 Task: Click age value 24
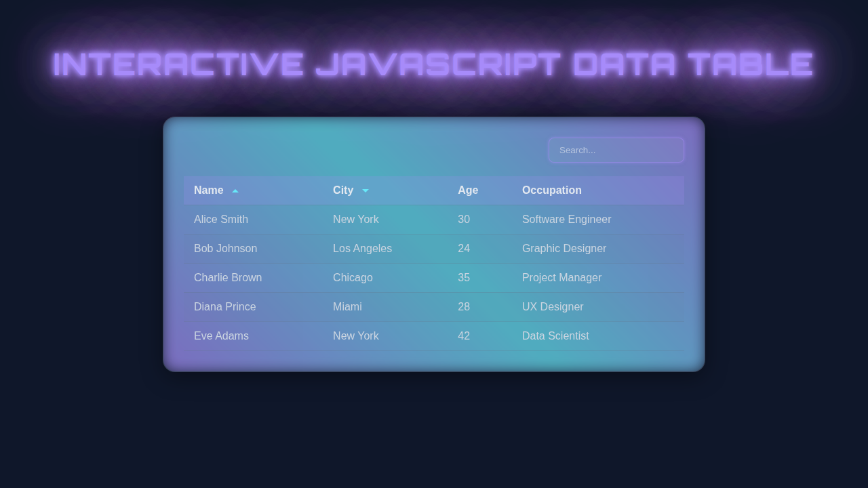pyautogui.click(x=479, y=249)
